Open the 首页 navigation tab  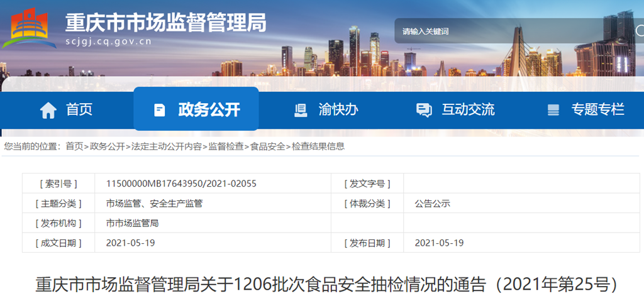79,110
